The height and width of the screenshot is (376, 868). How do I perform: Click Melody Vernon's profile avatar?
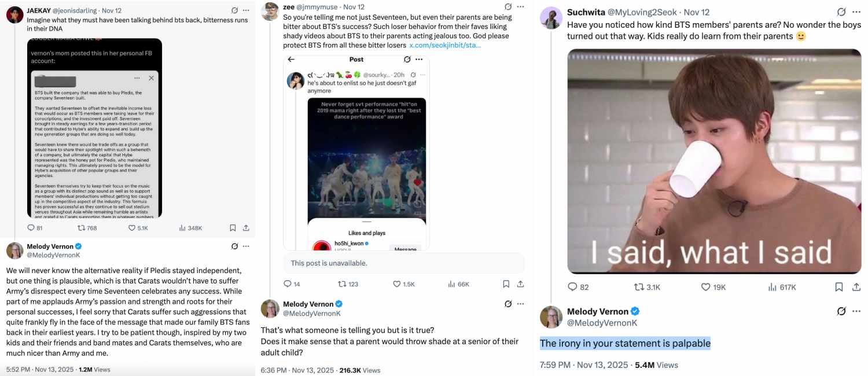551,317
